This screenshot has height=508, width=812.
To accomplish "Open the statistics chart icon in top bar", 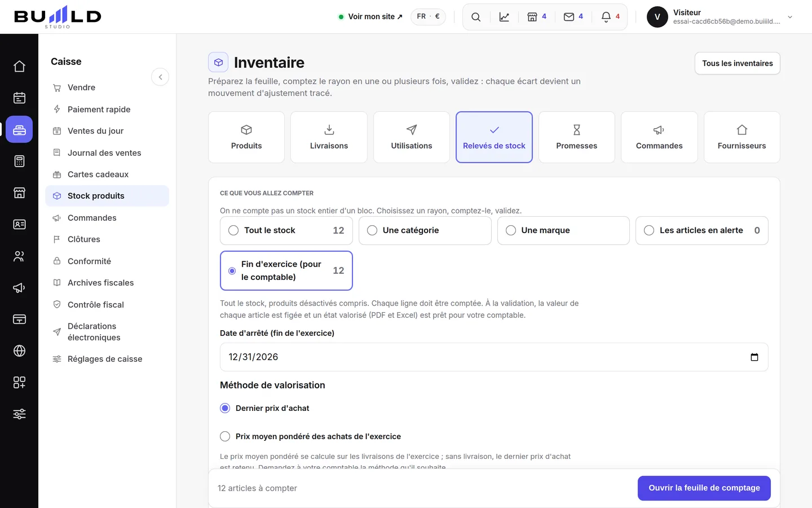I will tap(504, 17).
